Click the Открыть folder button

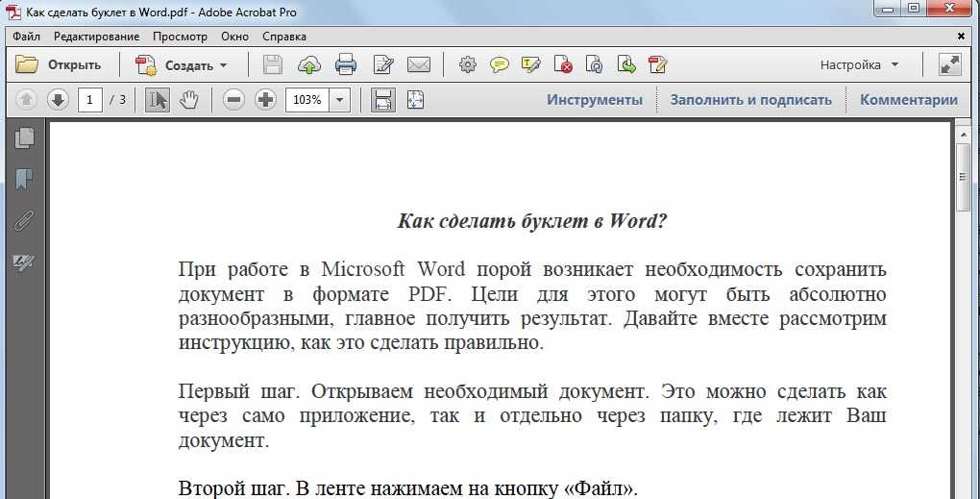click(58, 64)
